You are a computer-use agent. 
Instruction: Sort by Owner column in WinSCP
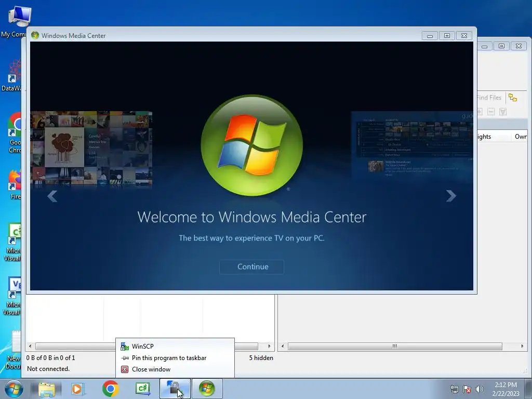pos(521,137)
